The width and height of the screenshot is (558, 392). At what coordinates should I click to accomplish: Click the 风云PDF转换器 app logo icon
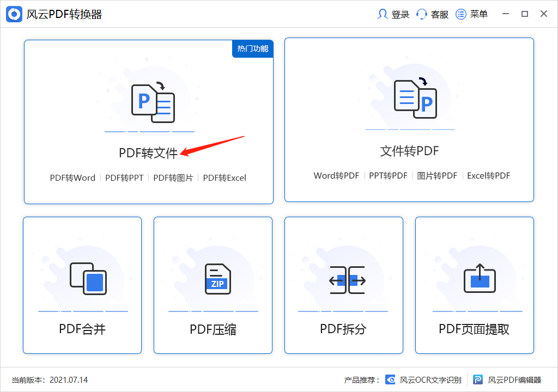point(14,14)
